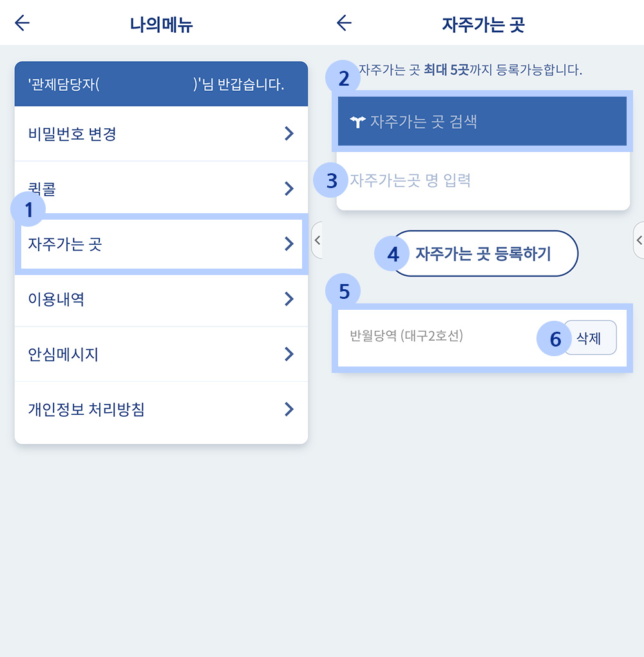Click the chevron next to 개인정보 처리방침

pyautogui.click(x=289, y=410)
